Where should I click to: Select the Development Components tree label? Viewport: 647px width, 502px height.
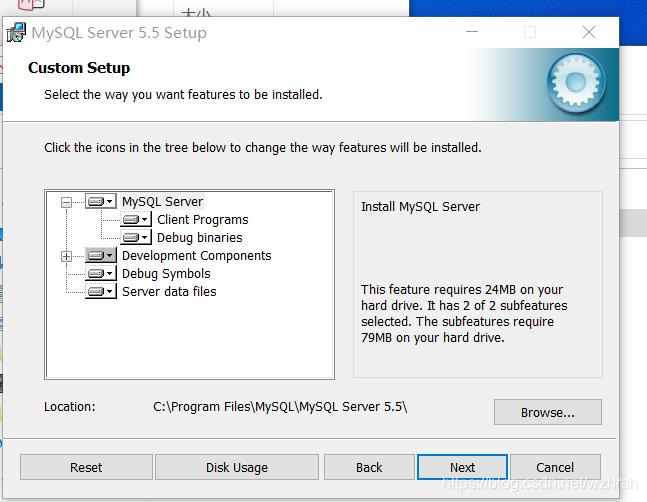coord(197,256)
